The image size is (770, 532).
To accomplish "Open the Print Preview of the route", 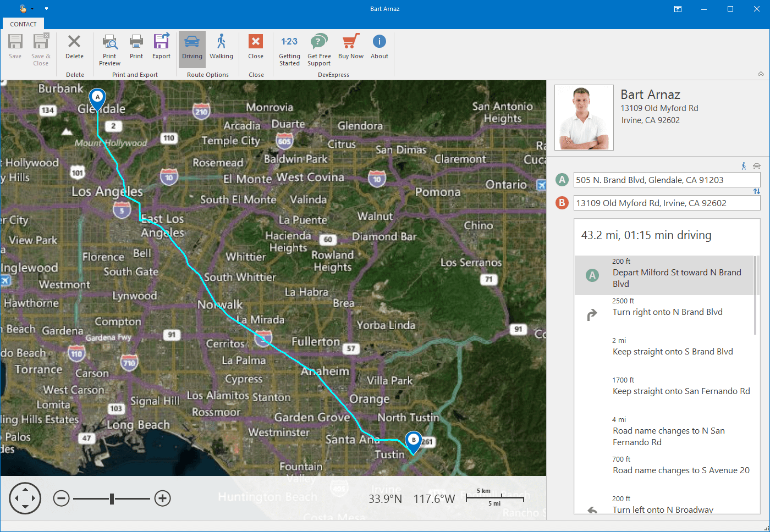I will tap(109, 48).
